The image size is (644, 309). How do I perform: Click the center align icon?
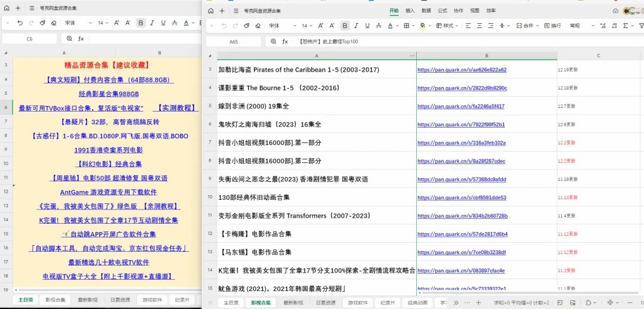coord(479,26)
